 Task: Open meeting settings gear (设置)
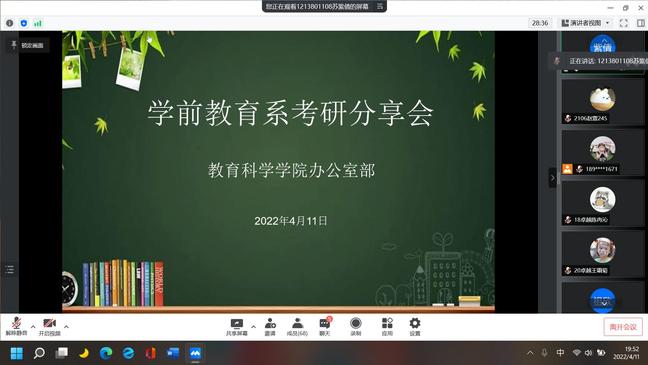(415, 327)
